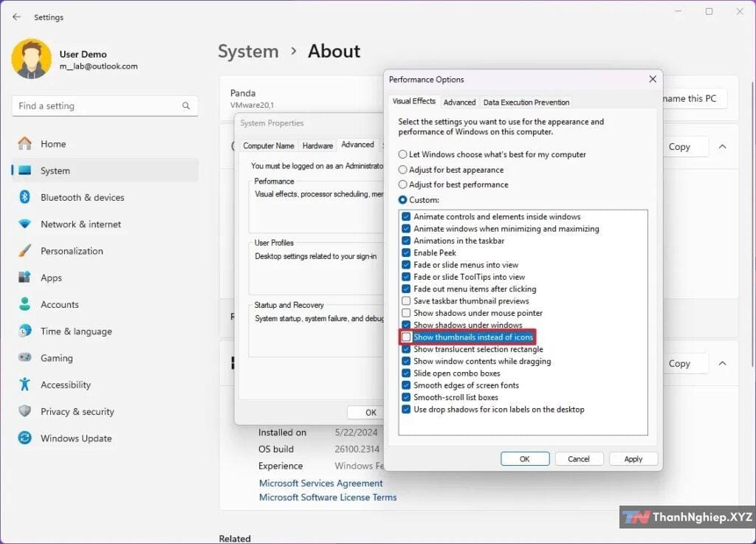Image resolution: width=756 pixels, height=544 pixels.
Task: Select Adjust for best performance
Action: pos(402,185)
